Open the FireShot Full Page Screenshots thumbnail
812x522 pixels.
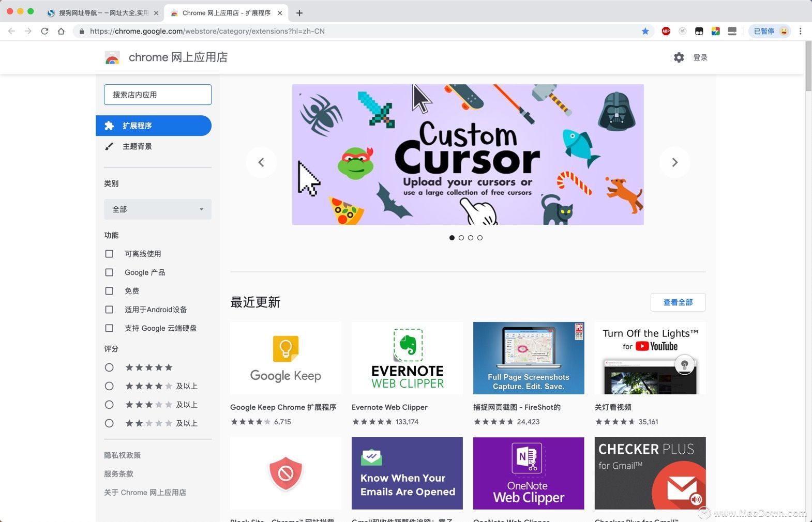529,358
